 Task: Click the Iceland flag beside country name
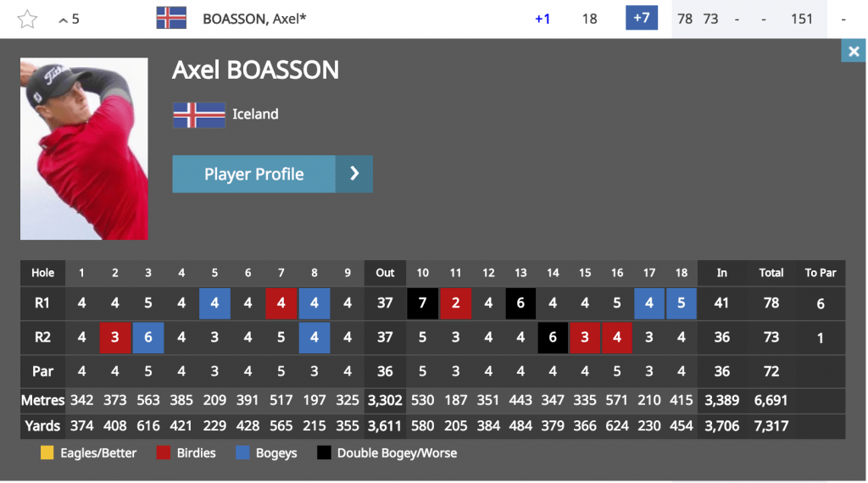click(199, 114)
